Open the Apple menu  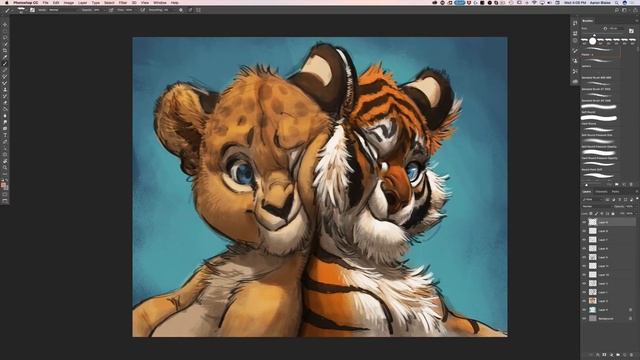click(x=6, y=2)
